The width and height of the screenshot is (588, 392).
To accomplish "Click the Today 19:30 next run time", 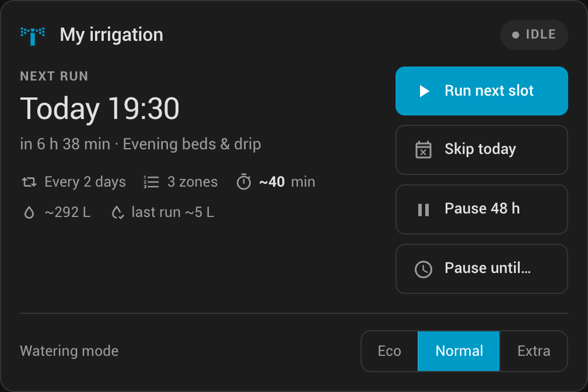I will tap(100, 108).
